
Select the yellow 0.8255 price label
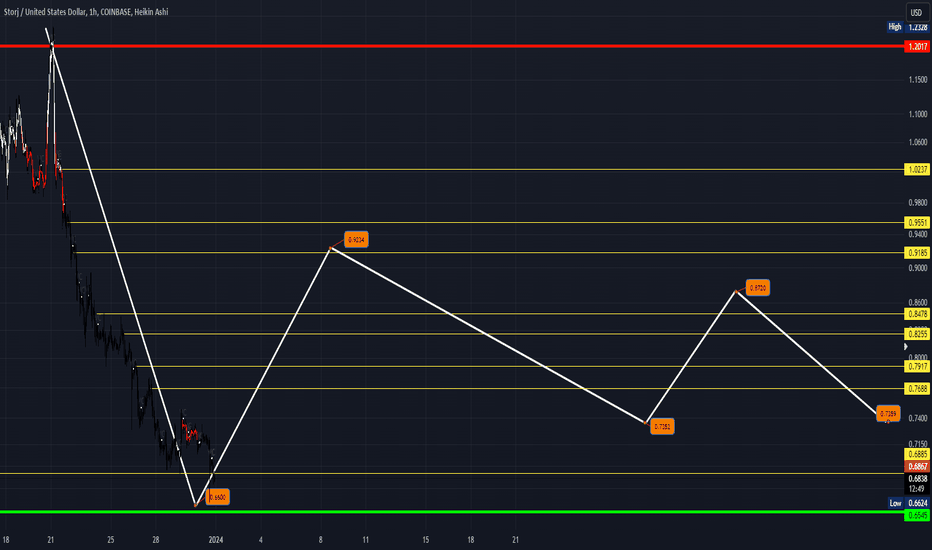(x=917, y=334)
